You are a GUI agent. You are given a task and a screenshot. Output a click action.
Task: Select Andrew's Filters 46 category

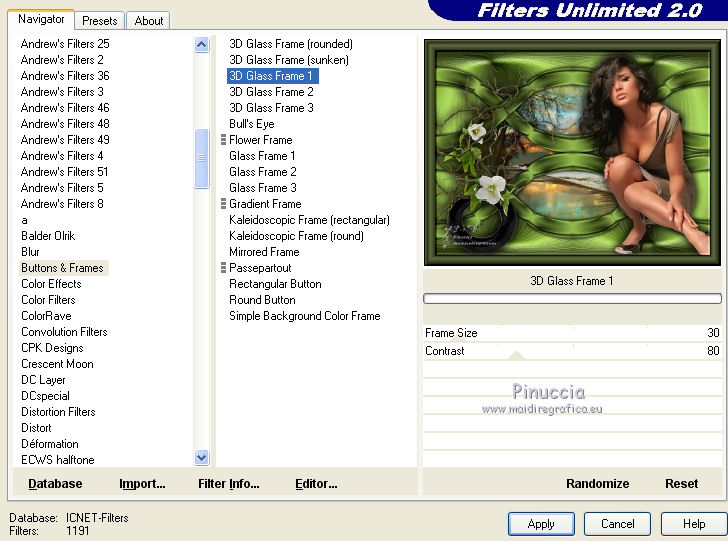pyautogui.click(x=65, y=108)
